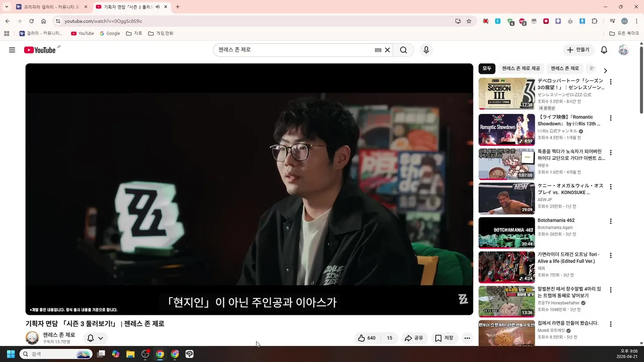Open YouTube account avatar menu
This screenshot has width=644, height=362.
pyautogui.click(x=623, y=50)
